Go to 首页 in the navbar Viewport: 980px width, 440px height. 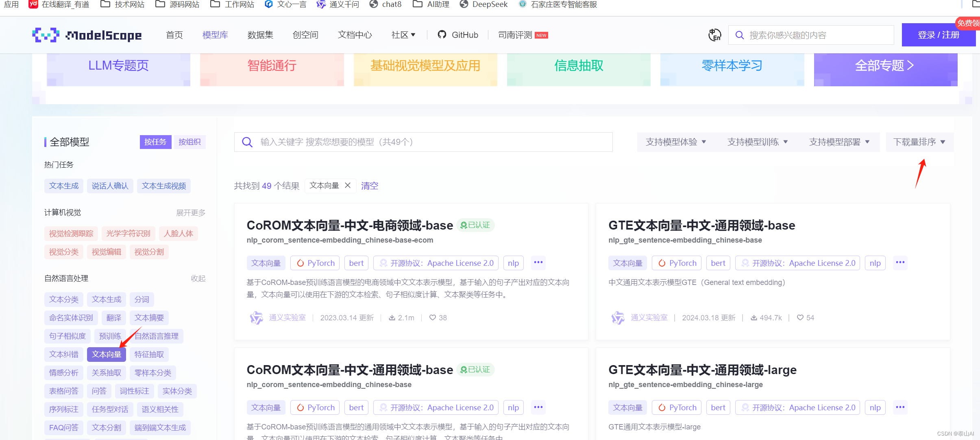tap(174, 35)
